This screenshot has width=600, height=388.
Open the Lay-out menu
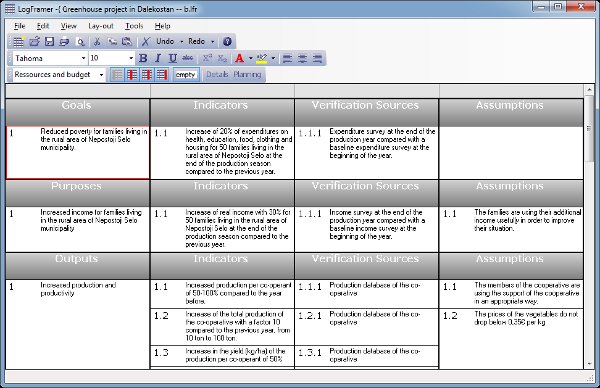[x=101, y=26]
